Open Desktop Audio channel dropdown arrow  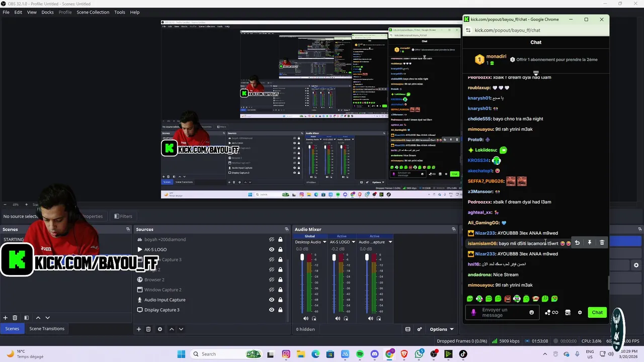tap(325, 242)
